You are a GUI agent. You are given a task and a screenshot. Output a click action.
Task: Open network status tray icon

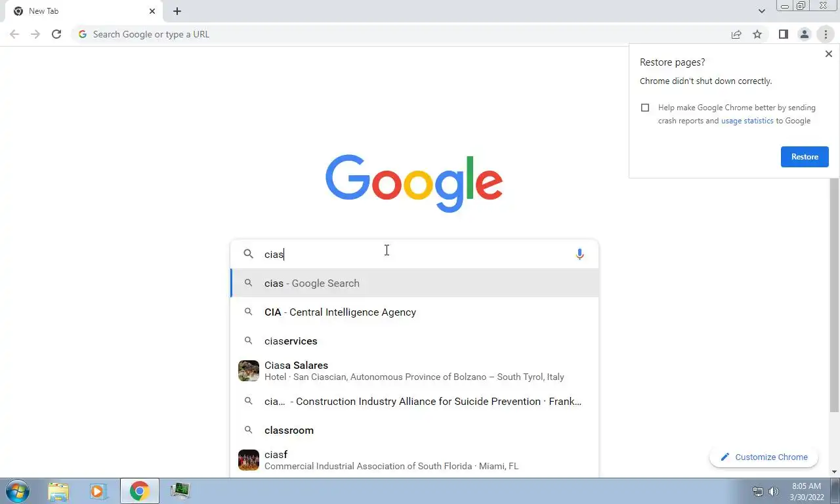758,492
